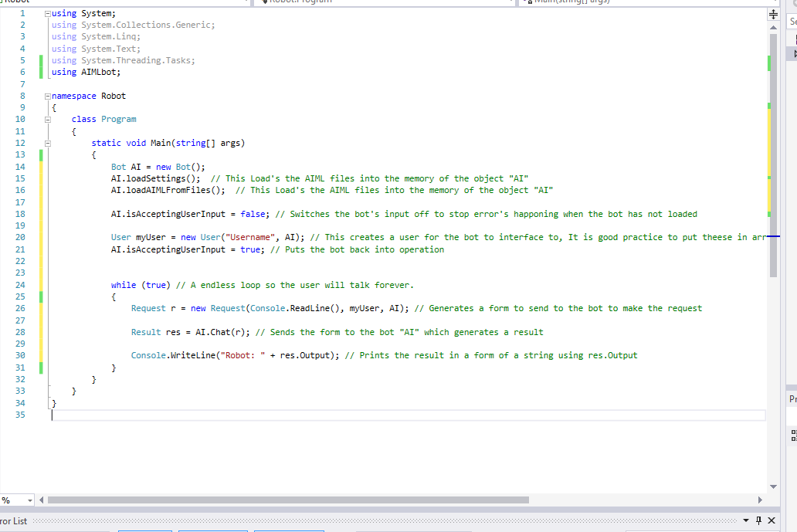
Task: Click "System.Collections.Generic" using text
Action: [x=146, y=25]
